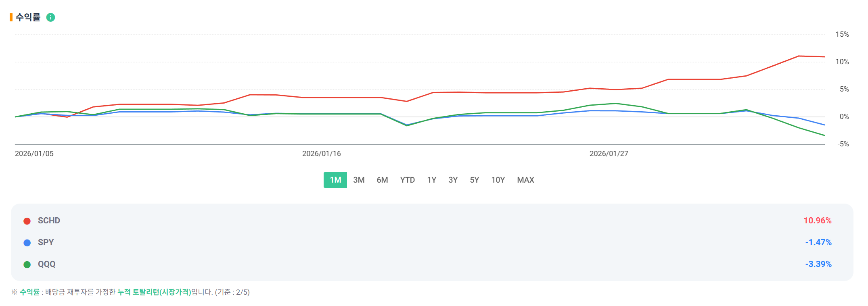Choose the 6M time range

[x=382, y=180]
